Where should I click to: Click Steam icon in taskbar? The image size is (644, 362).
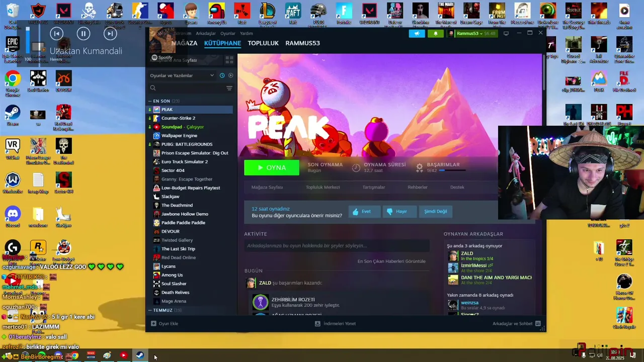tap(140, 355)
